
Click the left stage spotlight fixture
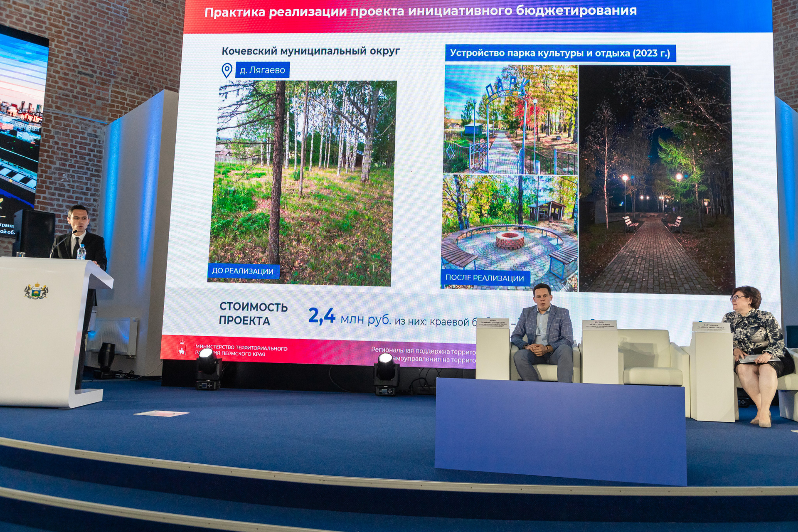[x=208, y=369]
